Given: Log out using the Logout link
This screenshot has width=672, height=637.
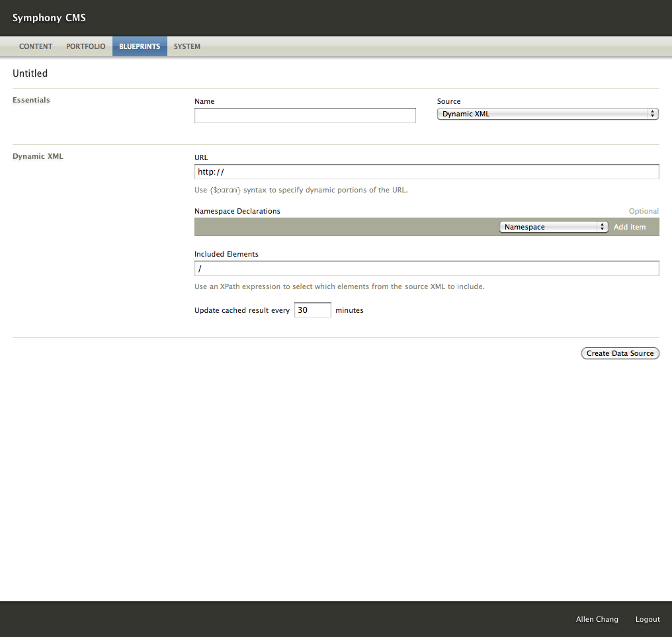Looking at the screenshot, I should [x=648, y=619].
